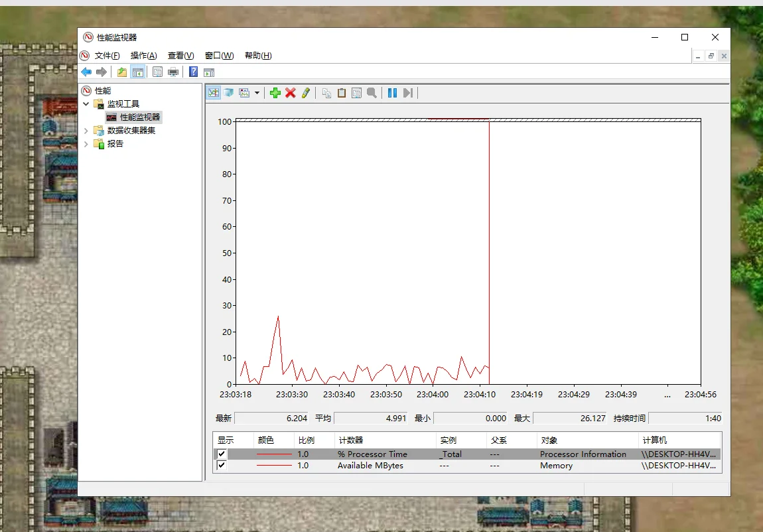Open the graph type dropdown arrow
Viewport: 763px width, 532px height.
pyautogui.click(x=257, y=92)
